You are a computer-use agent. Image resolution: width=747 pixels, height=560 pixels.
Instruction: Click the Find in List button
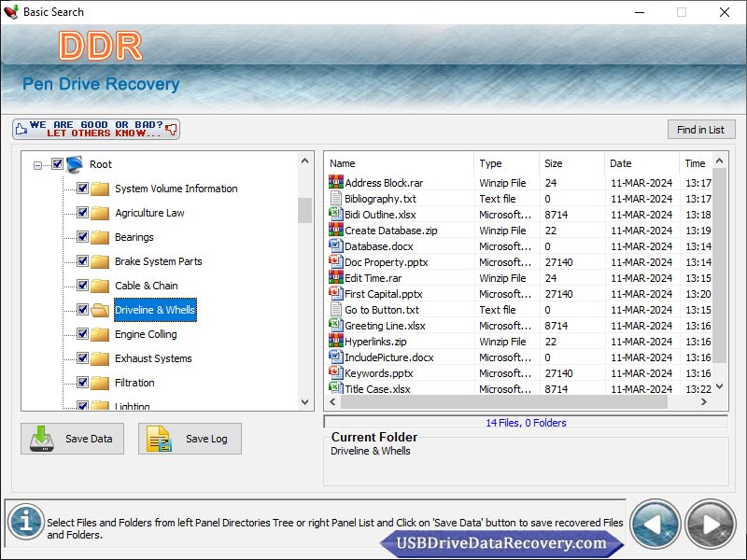point(700,130)
